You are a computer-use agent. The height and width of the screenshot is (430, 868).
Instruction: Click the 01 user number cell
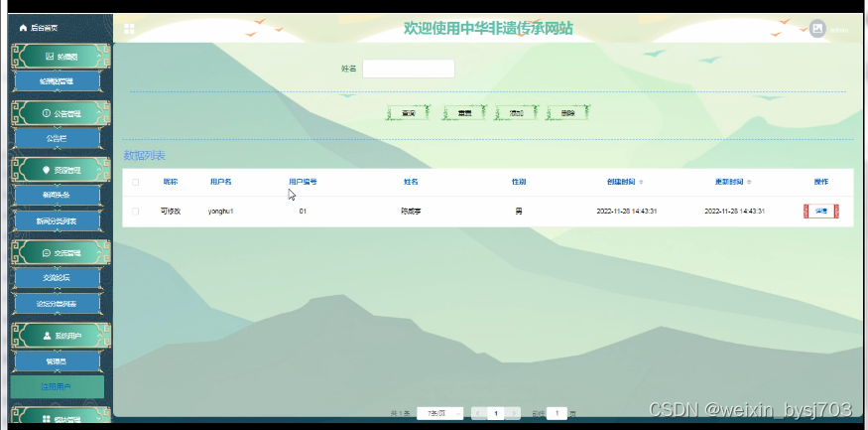point(303,212)
